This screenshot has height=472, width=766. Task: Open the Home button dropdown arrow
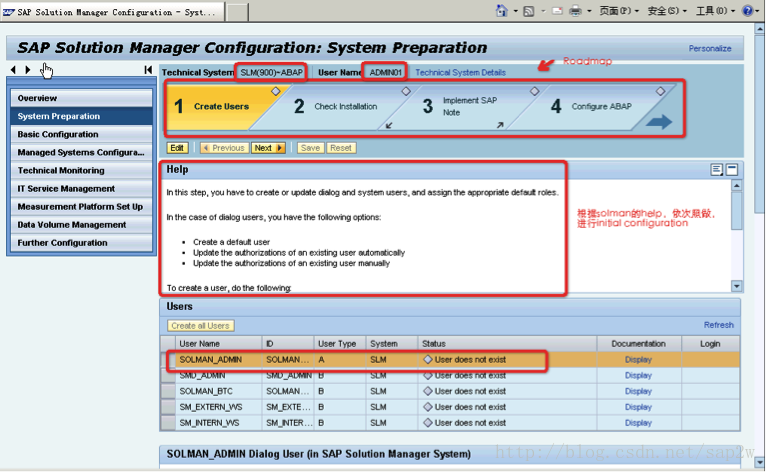click(x=515, y=11)
